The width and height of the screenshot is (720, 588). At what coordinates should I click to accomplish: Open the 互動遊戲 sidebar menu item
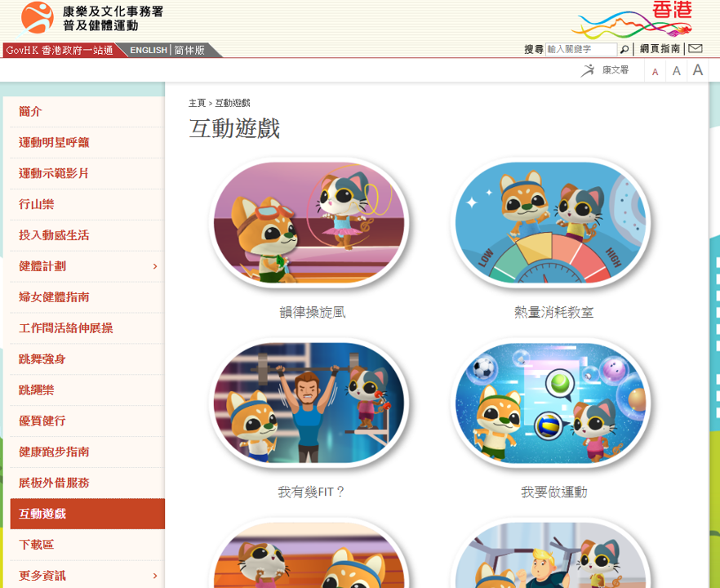click(x=87, y=514)
